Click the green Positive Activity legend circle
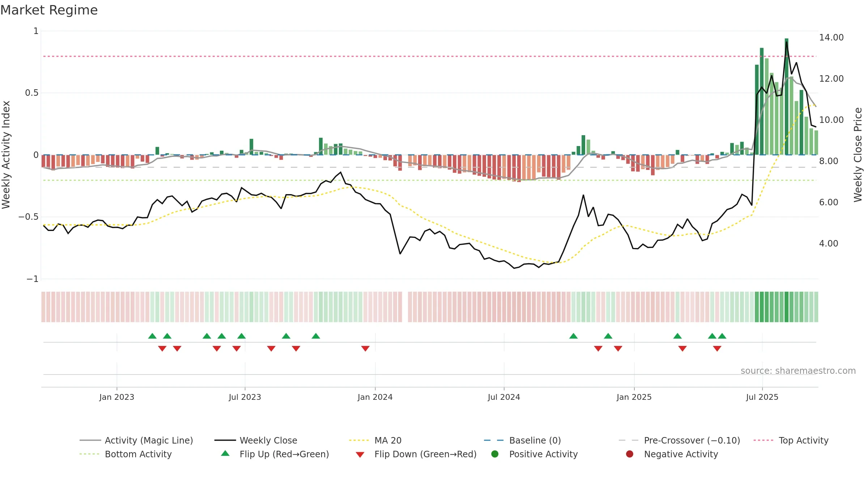This screenshot has width=868, height=488. tap(495, 454)
